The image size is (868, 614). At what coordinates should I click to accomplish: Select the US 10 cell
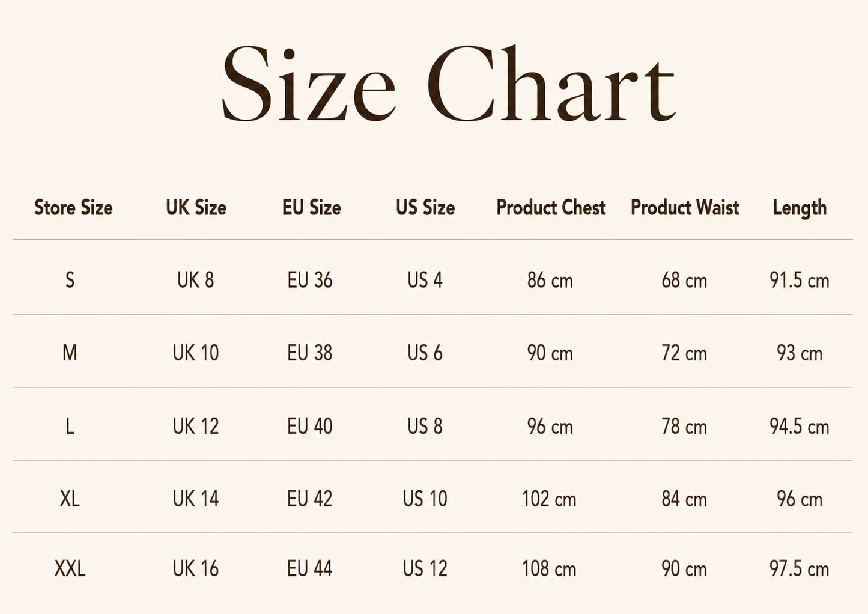tap(425, 499)
